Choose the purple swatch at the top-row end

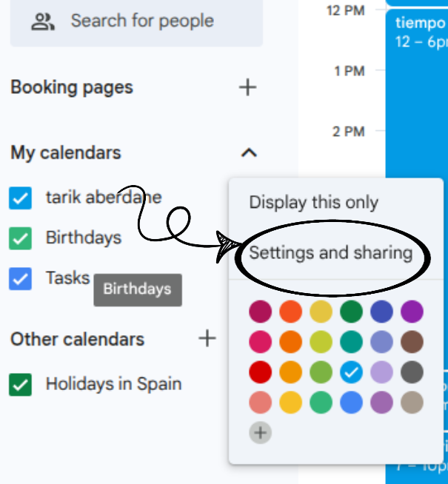412,312
